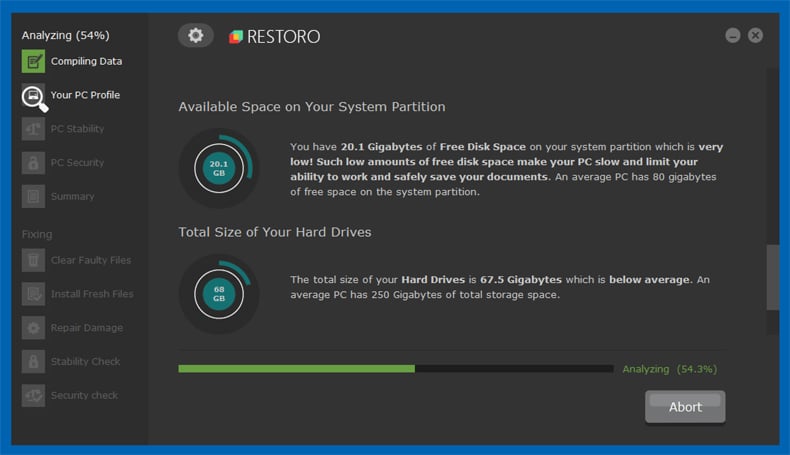Select the Repair Damage label
790x455 pixels.
pos(87,328)
